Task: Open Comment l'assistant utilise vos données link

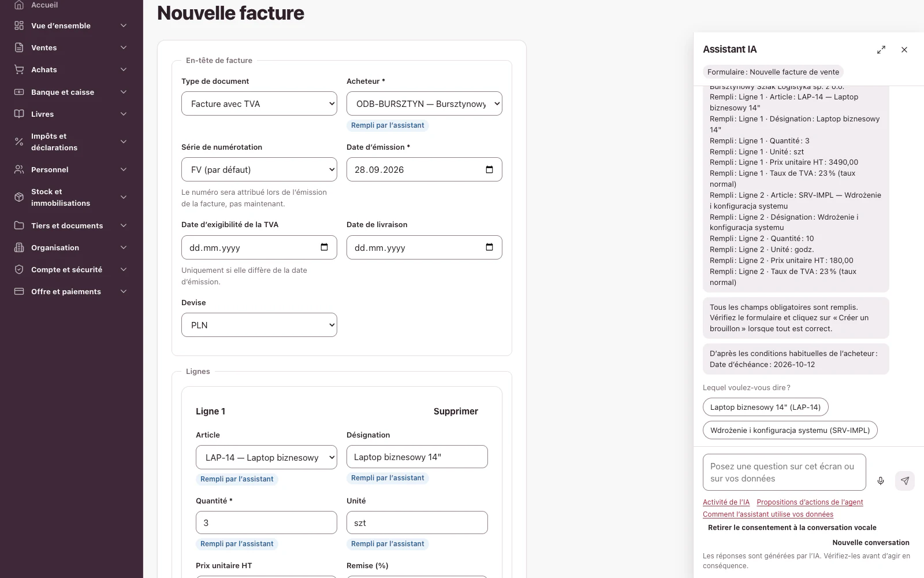Action: point(768,514)
